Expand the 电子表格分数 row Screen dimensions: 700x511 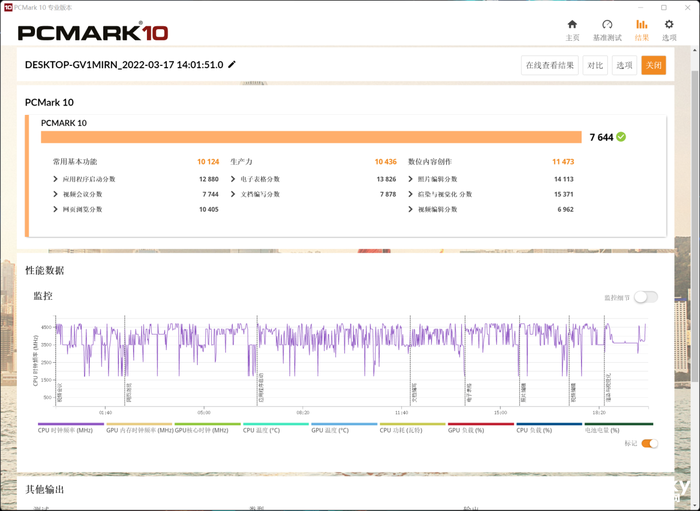click(233, 179)
